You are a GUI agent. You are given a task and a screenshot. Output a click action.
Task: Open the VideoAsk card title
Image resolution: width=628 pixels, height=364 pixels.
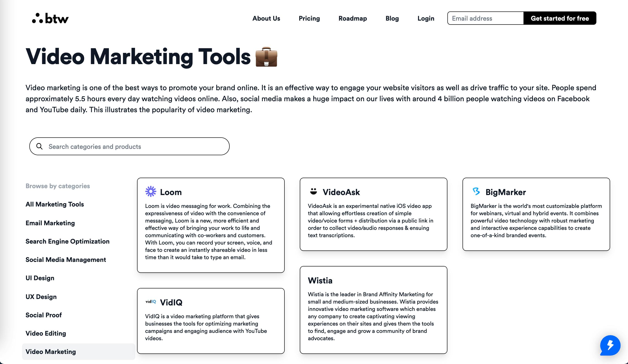[341, 192]
